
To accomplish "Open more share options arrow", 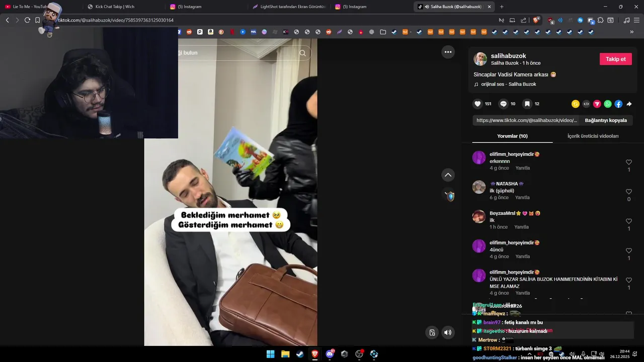I will pyautogui.click(x=629, y=104).
